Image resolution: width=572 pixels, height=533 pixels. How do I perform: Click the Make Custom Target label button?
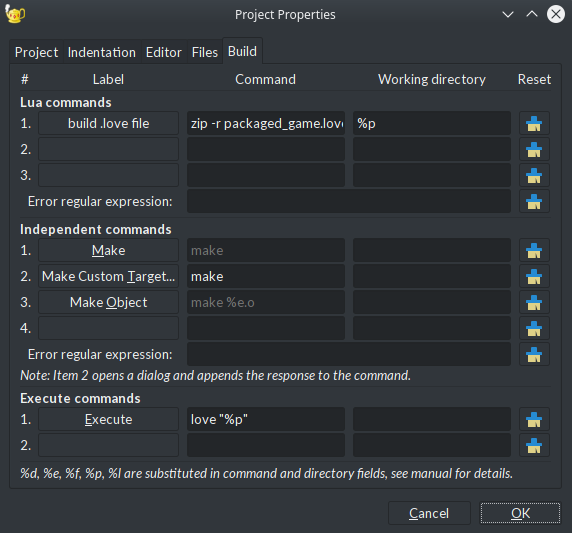108,276
